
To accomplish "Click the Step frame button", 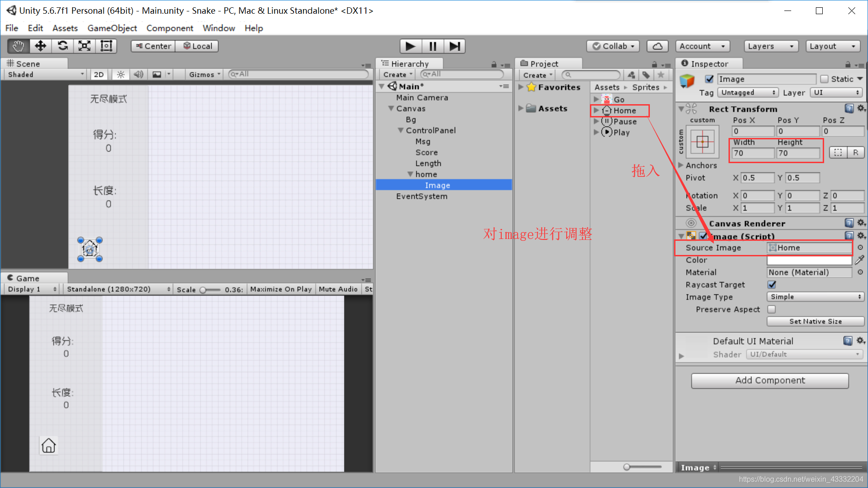I will [x=454, y=46].
